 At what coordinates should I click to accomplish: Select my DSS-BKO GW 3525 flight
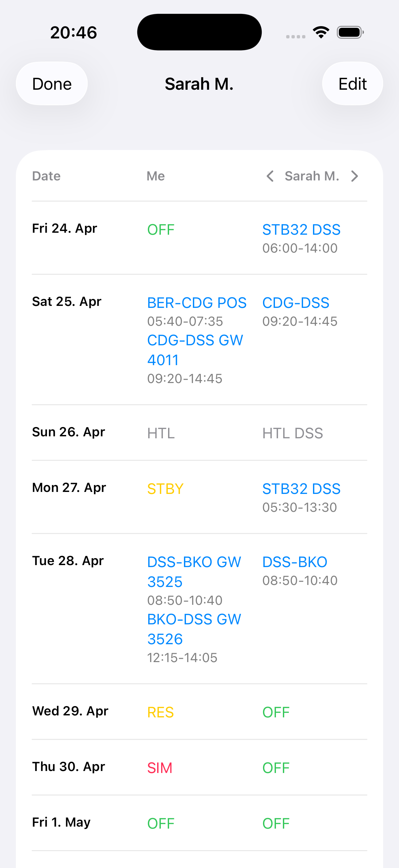[x=194, y=571]
